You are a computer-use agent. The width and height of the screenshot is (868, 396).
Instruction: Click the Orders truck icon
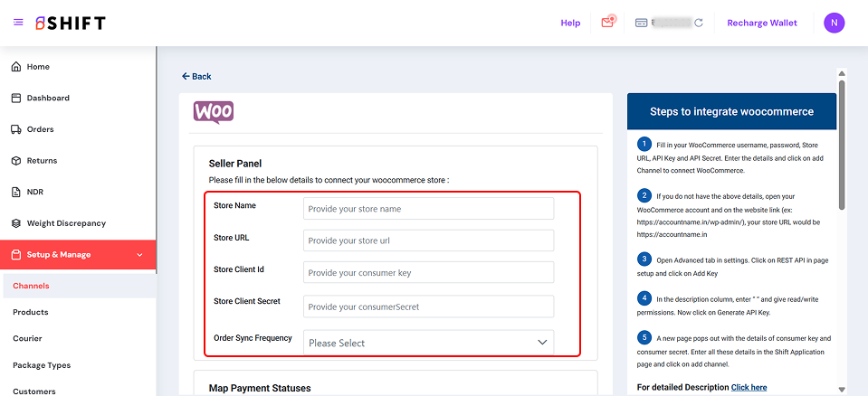coord(16,129)
